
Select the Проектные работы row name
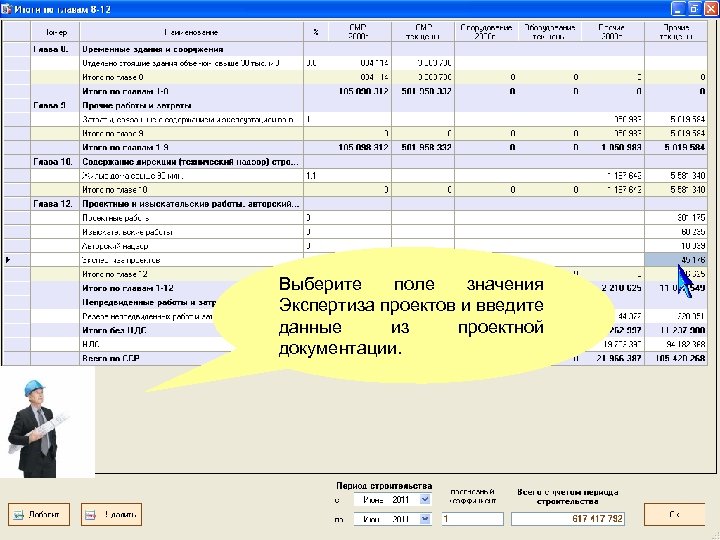[x=115, y=218]
